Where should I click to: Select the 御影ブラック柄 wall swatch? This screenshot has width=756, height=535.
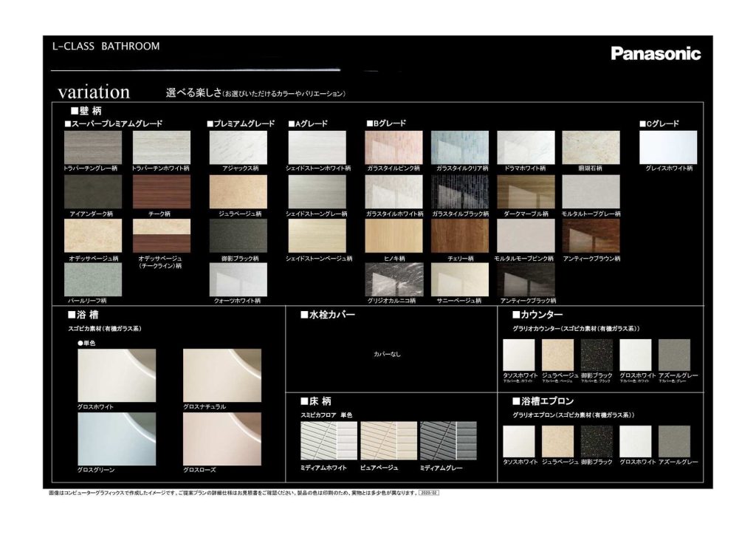click(x=238, y=236)
